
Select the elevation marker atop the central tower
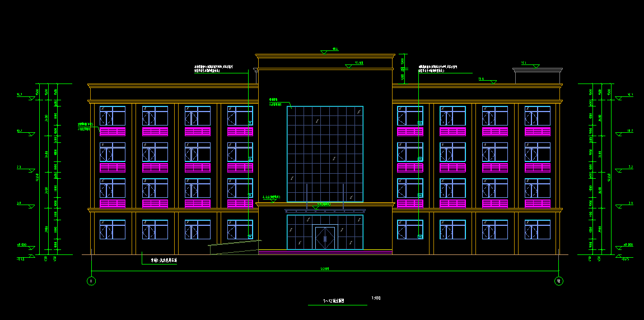click(x=324, y=52)
